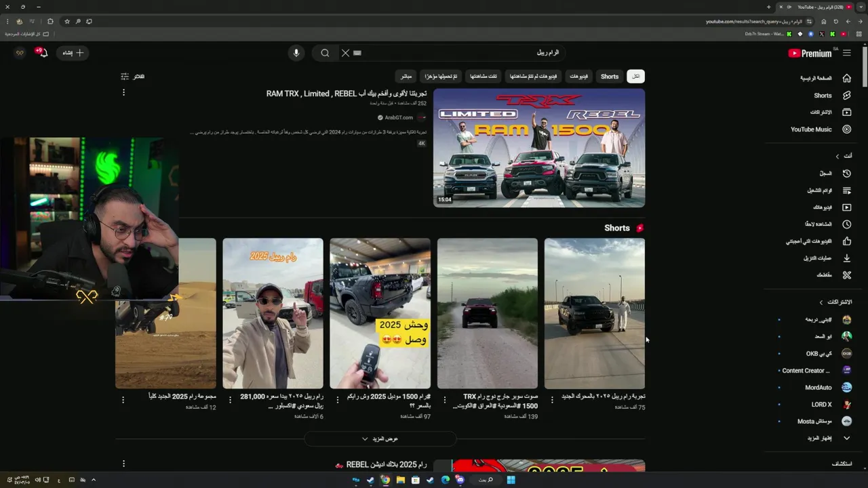Open File Explorer on the taskbar

400,480
